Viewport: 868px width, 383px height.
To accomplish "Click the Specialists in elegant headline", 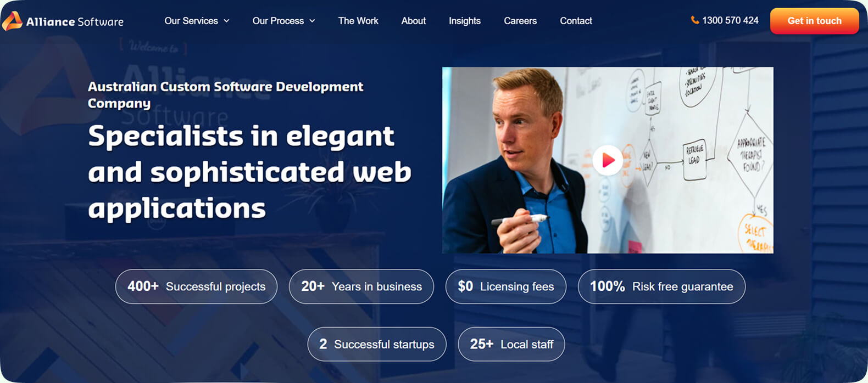I will pos(249,172).
